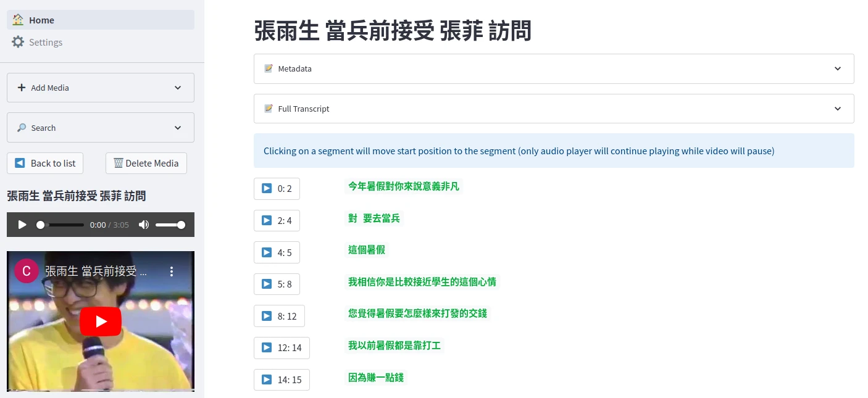
Task: Click the YouTube play button on video
Action: point(101,321)
